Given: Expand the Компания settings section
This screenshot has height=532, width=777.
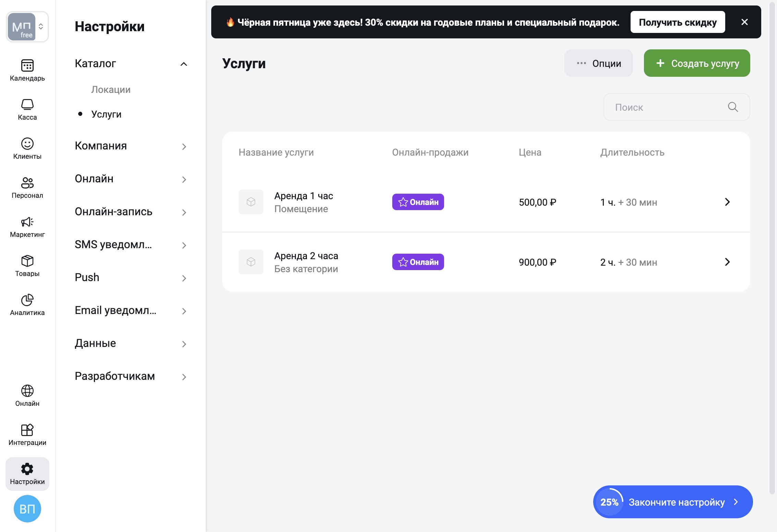Looking at the screenshot, I should (183, 146).
